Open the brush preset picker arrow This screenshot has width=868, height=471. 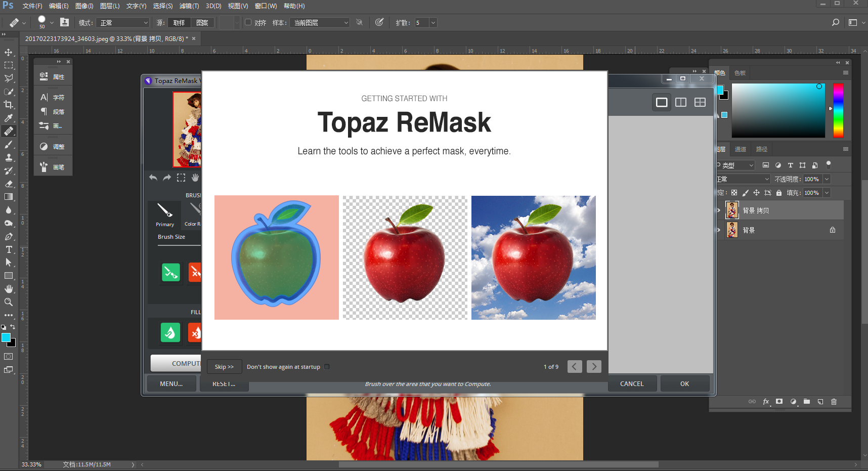[x=52, y=23]
